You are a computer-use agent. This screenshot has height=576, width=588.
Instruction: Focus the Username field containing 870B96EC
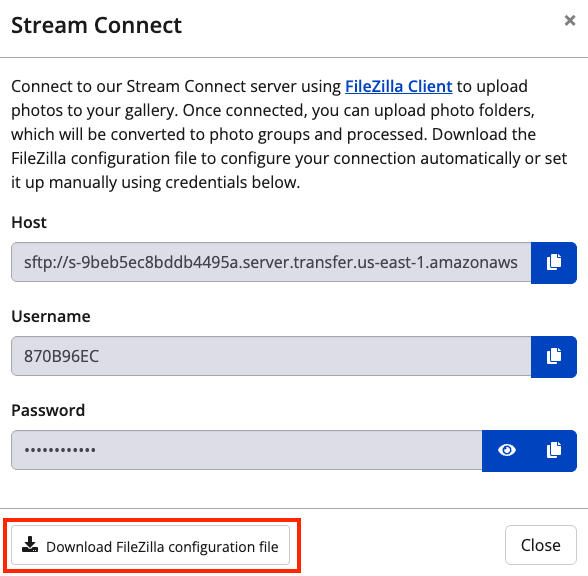click(271, 356)
